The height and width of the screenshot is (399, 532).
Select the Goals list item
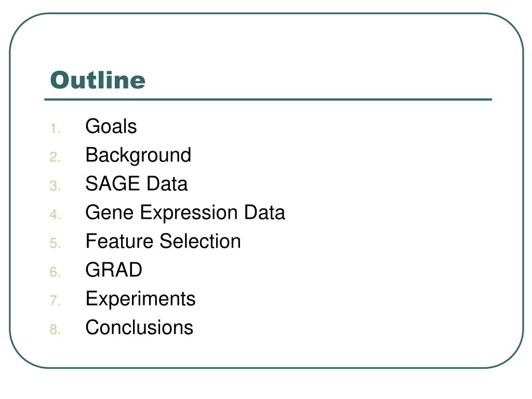pos(111,127)
